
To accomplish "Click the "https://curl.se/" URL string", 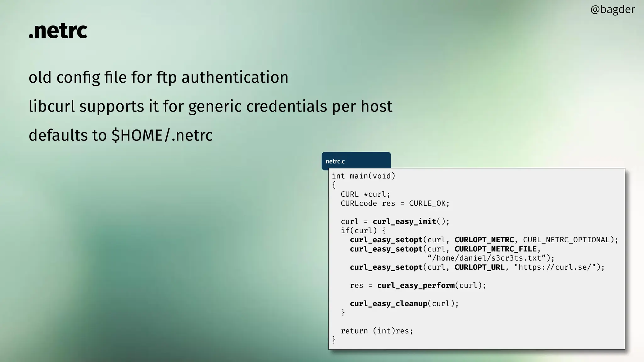I will click(x=555, y=267).
